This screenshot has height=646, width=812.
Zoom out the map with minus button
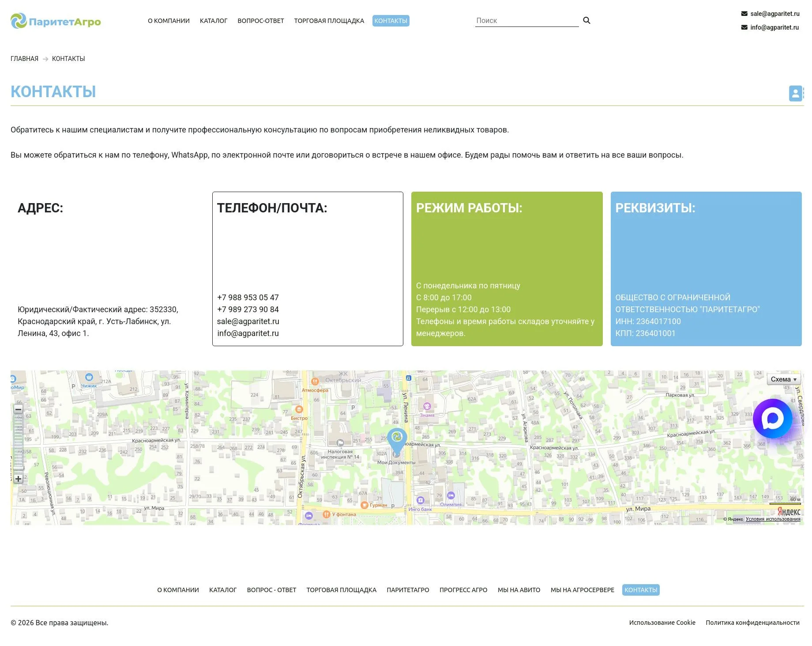pyautogui.click(x=18, y=410)
